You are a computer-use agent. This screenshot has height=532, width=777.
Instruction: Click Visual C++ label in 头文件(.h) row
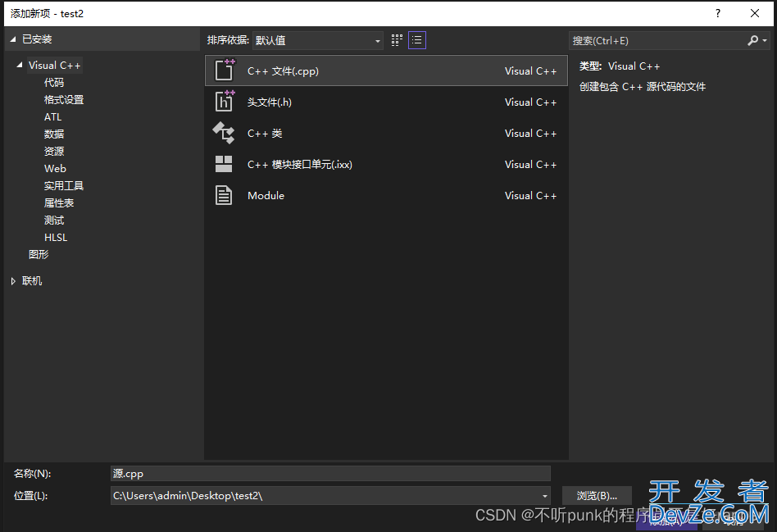coord(531,102)
